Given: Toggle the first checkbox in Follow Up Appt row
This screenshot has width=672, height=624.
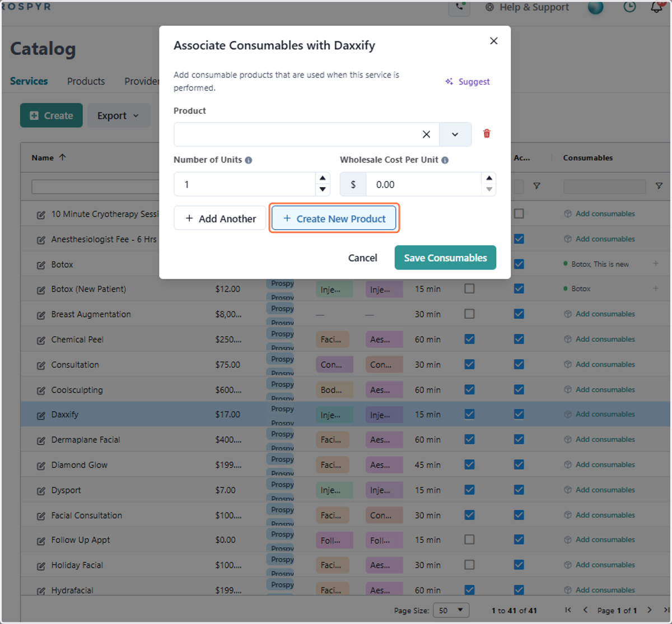Looking at the screenshot, I should pos(469,539).
